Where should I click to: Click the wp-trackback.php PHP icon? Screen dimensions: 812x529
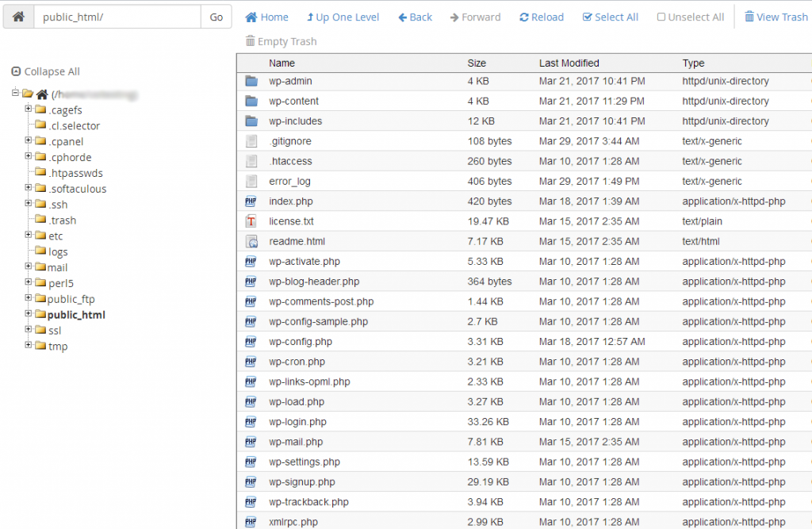(251, 502)
